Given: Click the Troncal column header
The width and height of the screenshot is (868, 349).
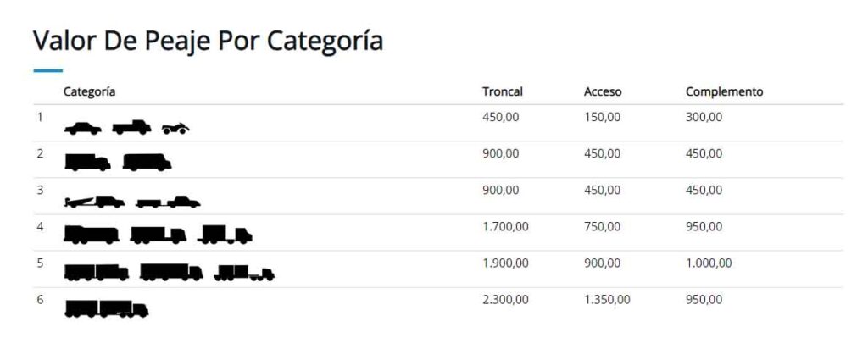Looking at the screenshot, I should [x=502, y=91].
